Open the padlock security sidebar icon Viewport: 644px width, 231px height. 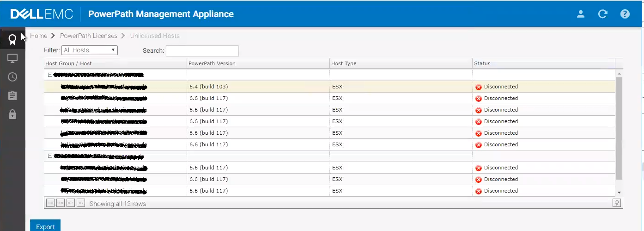point(12,114)
